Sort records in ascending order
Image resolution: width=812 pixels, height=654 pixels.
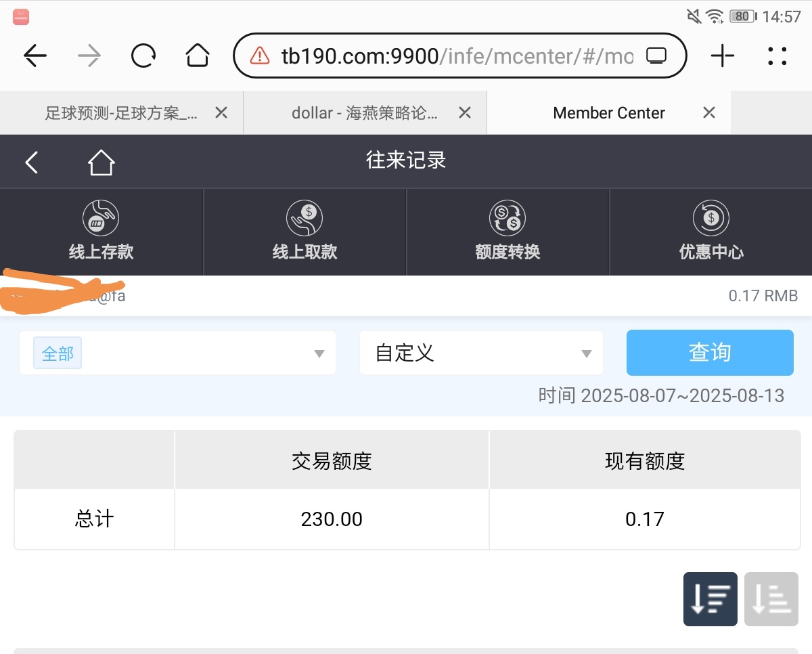[x=771, y=599]
